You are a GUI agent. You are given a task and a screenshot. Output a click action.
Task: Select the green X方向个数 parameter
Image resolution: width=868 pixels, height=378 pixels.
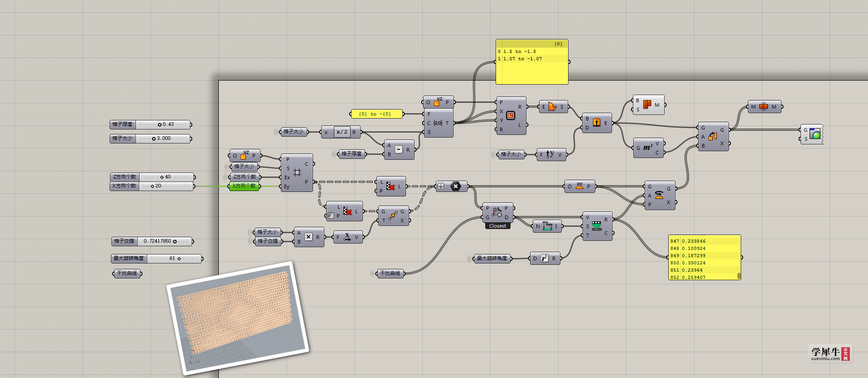click(244, 186)
